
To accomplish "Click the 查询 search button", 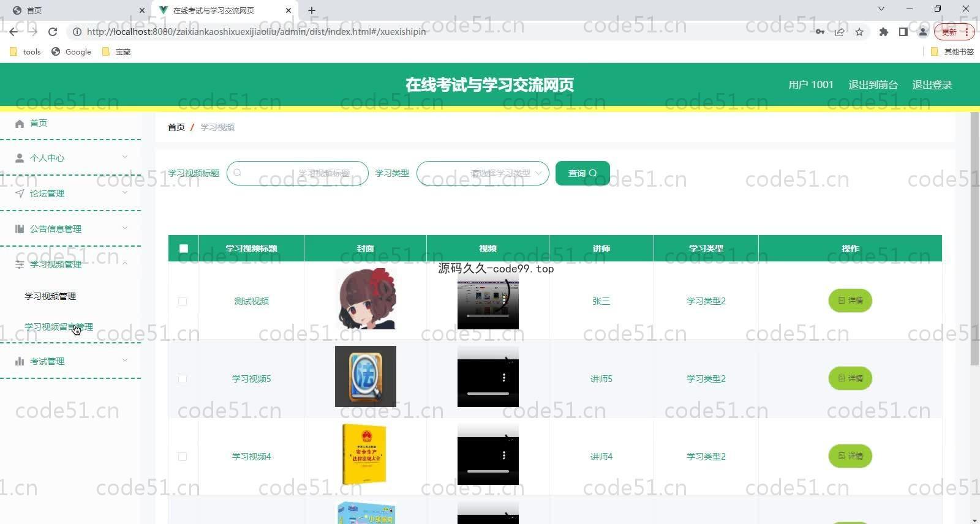I will (x=582, y=173).
